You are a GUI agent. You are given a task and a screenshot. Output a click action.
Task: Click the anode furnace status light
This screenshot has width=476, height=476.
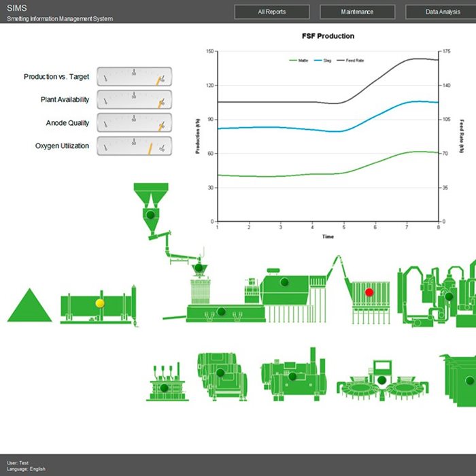[292, 377]
